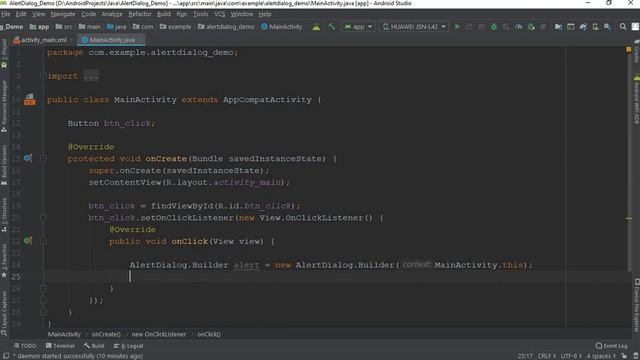Open the app run configuration dropdown
Viewport: 640px width, 360px height.
[x=358, y=27]
